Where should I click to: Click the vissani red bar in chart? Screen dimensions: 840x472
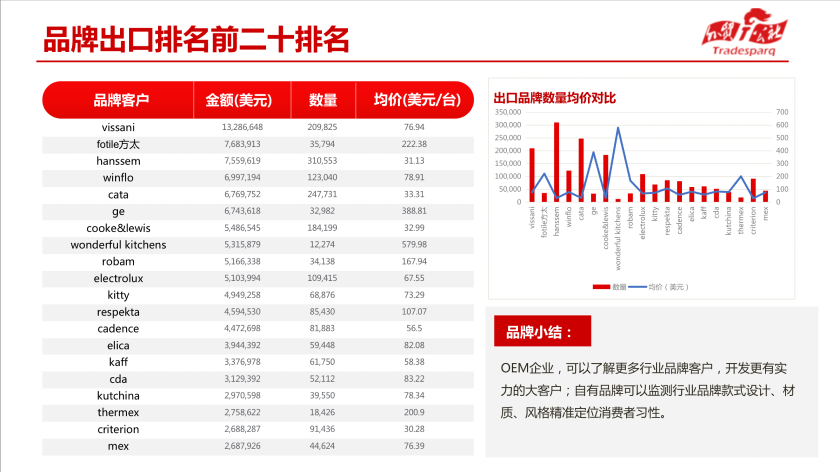[532, 175]
